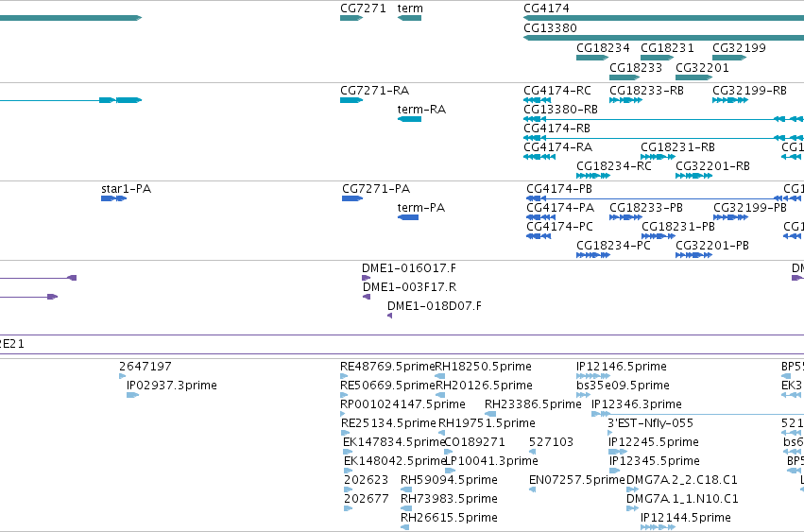Select the CG4174 gene span
This screenshot has width=804, height=532.
[x=663, y=18]
